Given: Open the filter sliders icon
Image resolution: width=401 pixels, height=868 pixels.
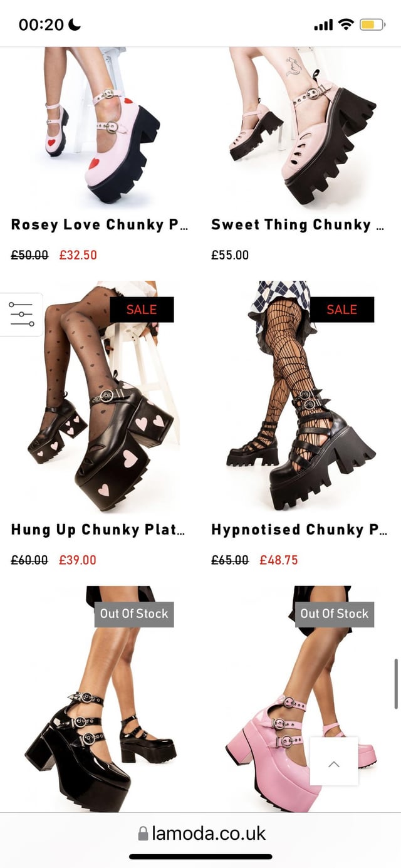Looking at the screenshot, I should pos(21,314).
